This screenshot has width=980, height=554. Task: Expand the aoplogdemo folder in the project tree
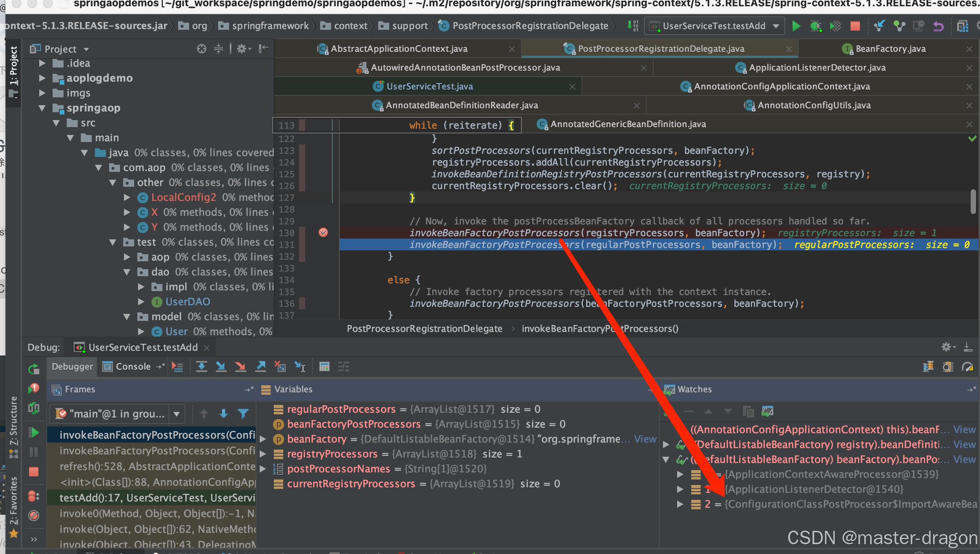(42, 78)
